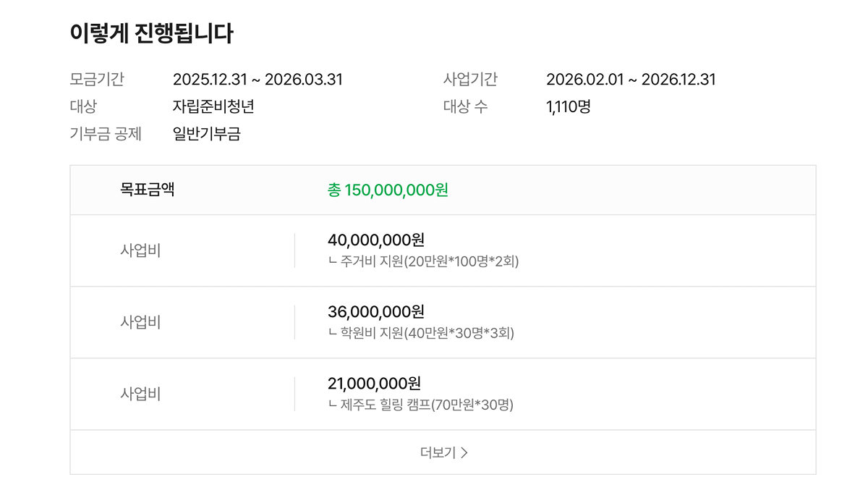The image size is (868, 485).
Task: Click the 40,000,000원 budget amount
Action: click(x=376, y=240)
